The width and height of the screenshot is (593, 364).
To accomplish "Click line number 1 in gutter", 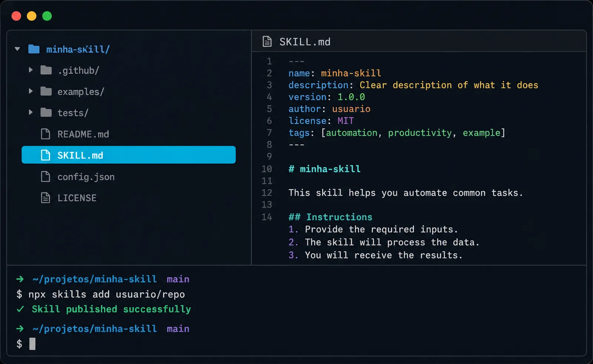I will pyautogui.click(x=269, y=61).
